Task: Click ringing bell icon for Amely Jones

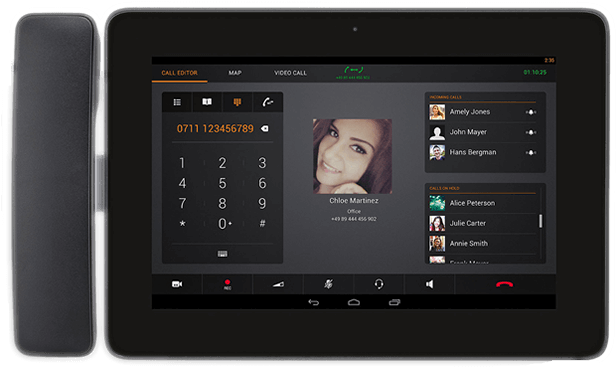Action: coord(531,112)
